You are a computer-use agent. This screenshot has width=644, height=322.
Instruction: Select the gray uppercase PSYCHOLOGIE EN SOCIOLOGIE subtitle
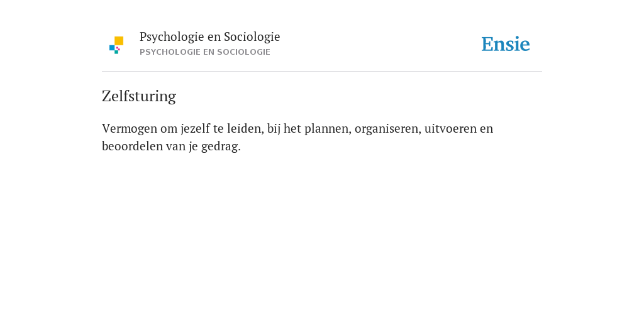pos(205,52)
